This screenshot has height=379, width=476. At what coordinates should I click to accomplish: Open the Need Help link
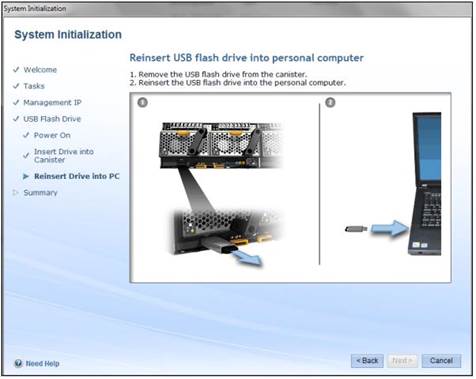42,364
